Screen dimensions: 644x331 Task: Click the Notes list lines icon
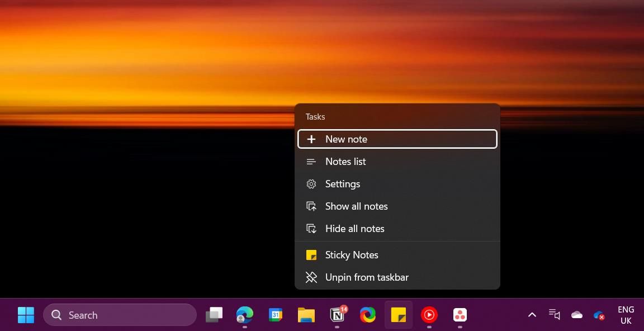(x=311, y=161)
